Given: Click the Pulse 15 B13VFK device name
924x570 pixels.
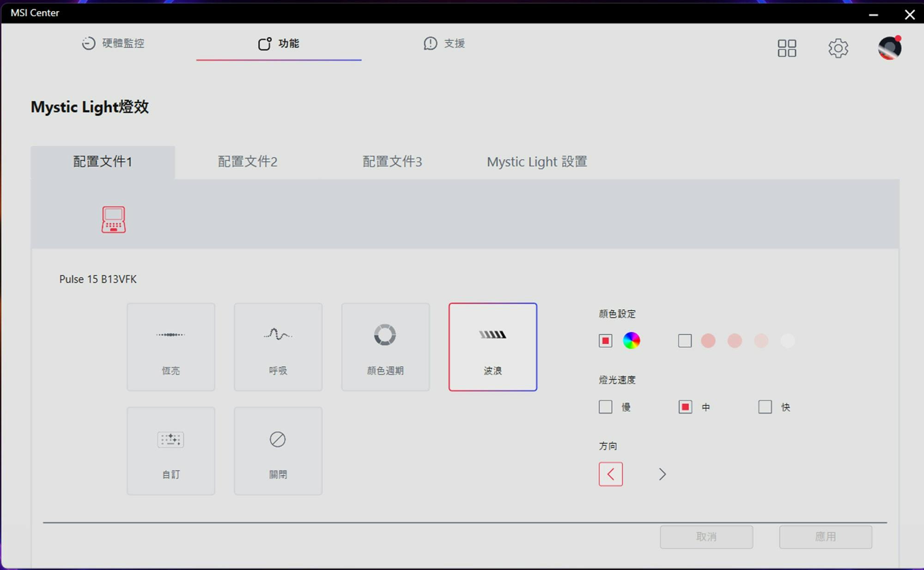Looking at the screenshot, I should pyautogui.click(x=98, y=279).
